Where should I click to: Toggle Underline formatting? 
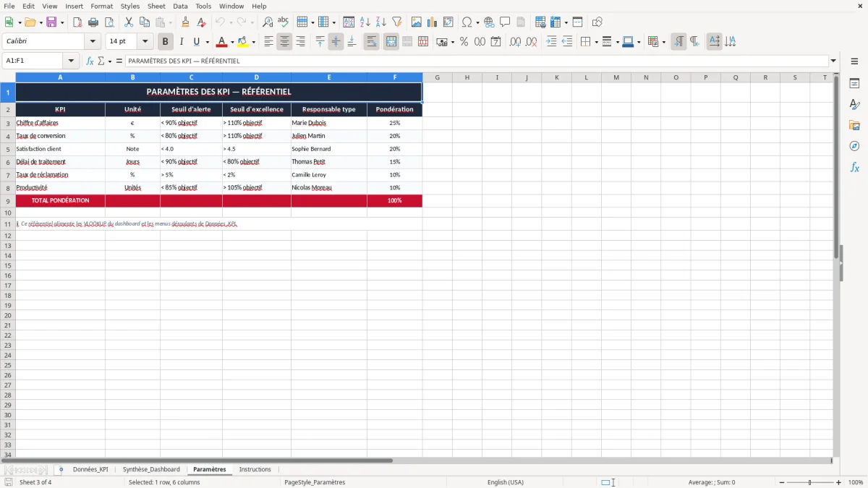196,42
